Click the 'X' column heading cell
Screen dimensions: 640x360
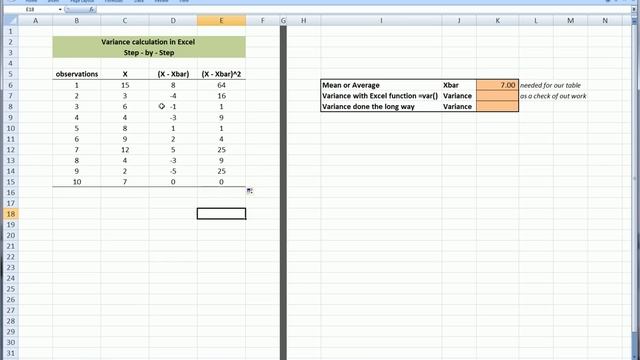[x=125, y=74]
